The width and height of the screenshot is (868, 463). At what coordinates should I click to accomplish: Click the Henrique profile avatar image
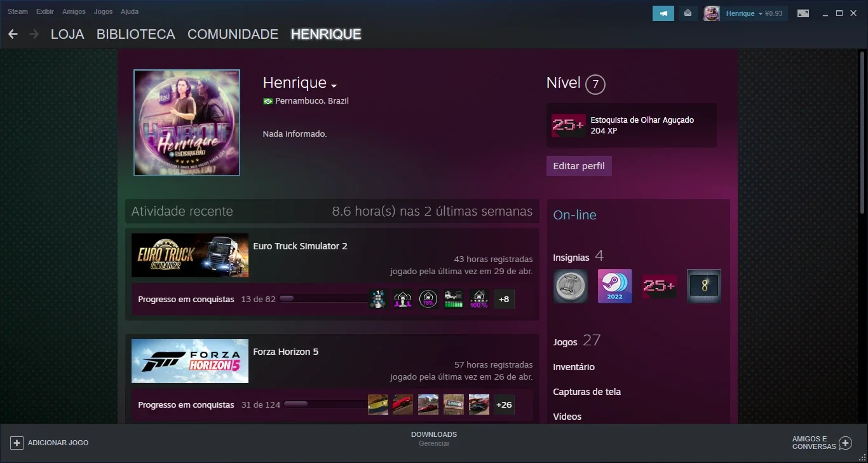(187, 123)
